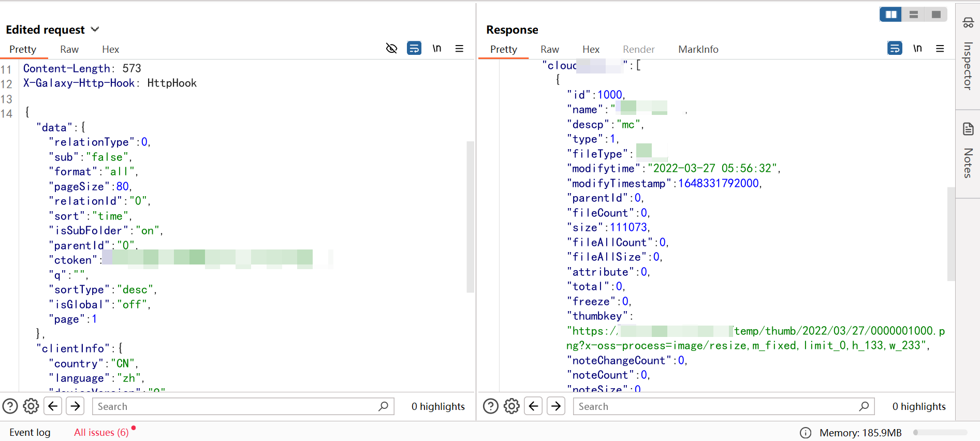Switch request view to Pretty tab
Viewport: 980px width, 441px height.
[x=23, y=49]
